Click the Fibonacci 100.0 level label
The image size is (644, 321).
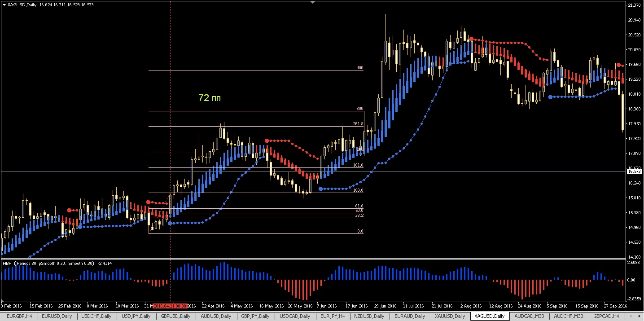pos(358,190)
